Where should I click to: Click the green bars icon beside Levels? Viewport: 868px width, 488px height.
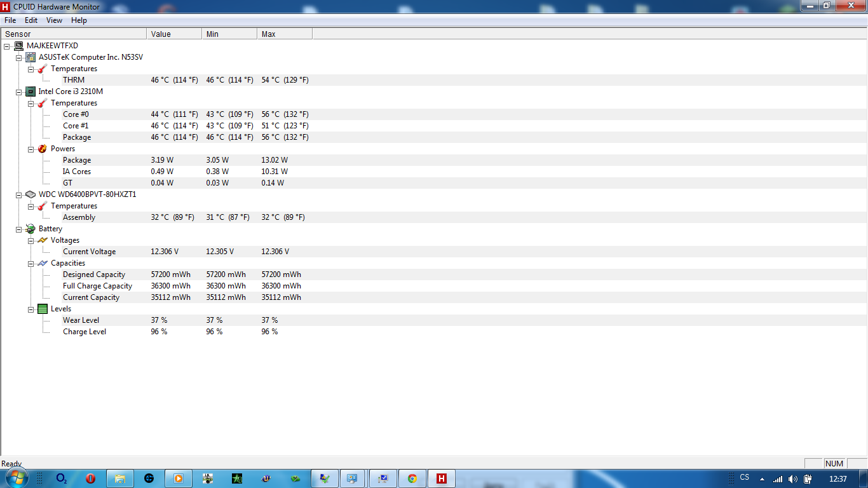point(43,309)
